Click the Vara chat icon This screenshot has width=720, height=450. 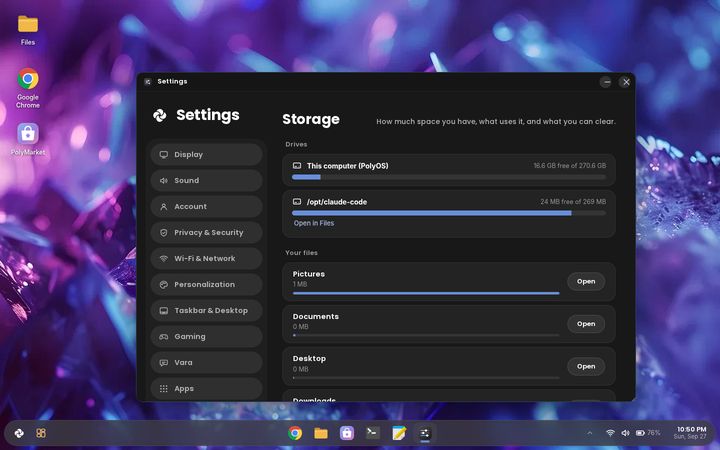click(163, 363)
